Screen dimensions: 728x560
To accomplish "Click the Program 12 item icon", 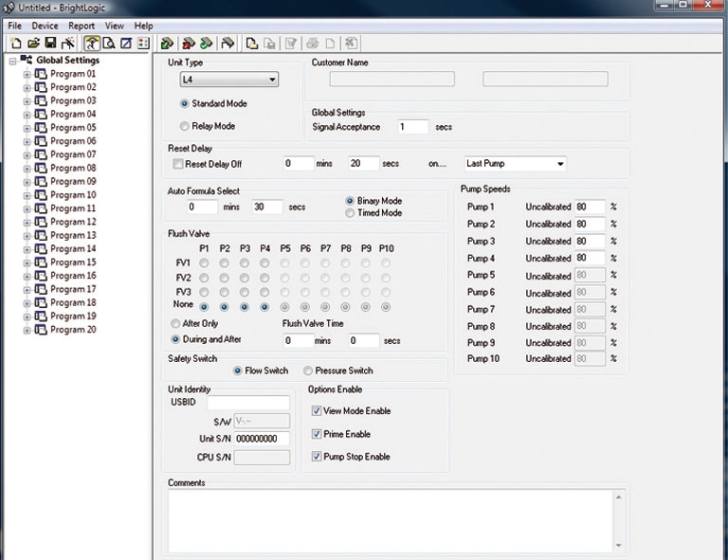I will pyautogui.click(x=41, y=222).
